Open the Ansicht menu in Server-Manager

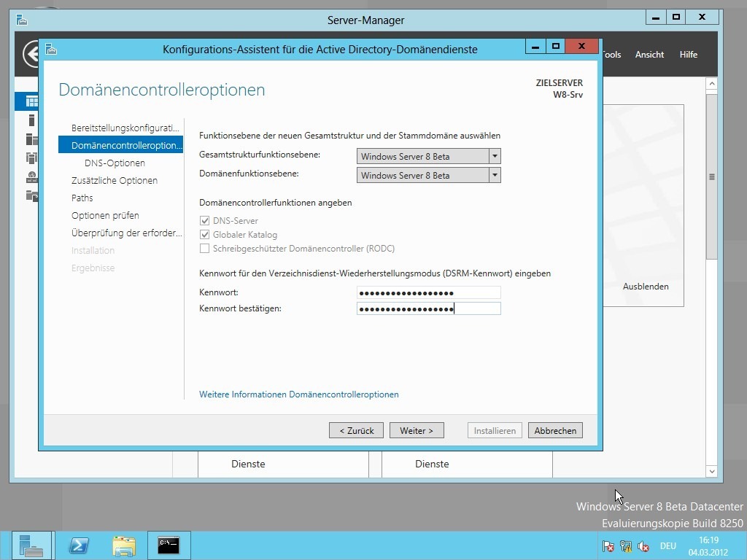pyautogui.click(x=649, y=54)
